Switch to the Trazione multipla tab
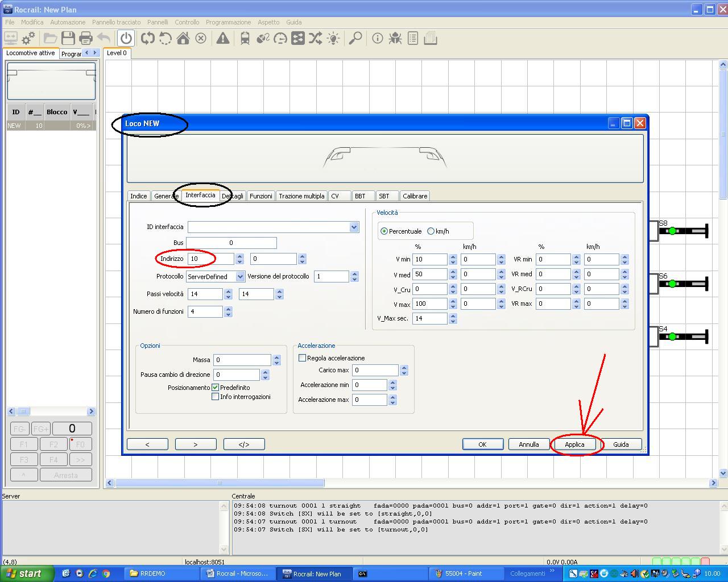The height and width of the screenshot is (582, 728). 301,196
